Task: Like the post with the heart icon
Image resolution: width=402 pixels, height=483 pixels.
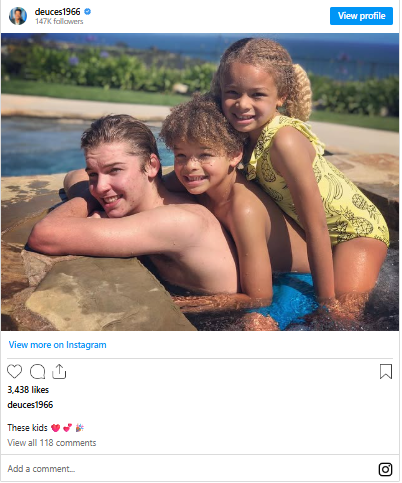Action: [x=14, y=371]
